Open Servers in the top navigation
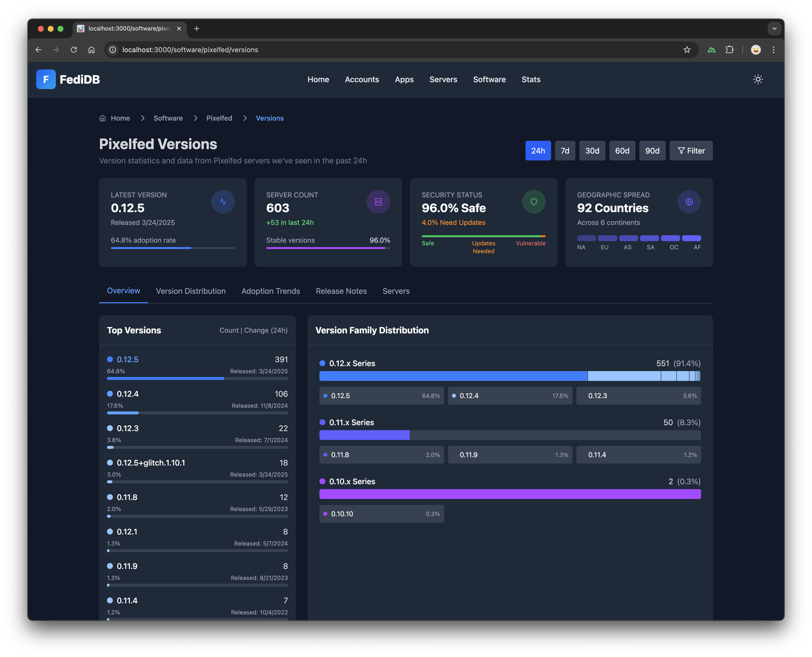This screenshot has height=657, width=812. [443, 79]
